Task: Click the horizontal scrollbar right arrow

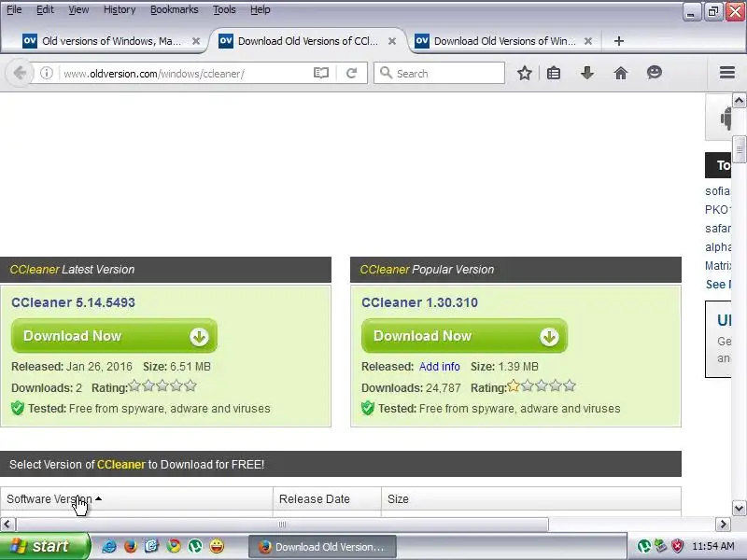Action: point(723,525)
